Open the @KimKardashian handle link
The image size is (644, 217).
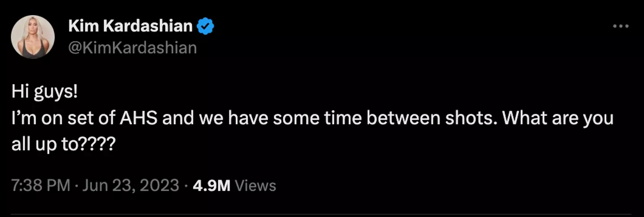point(132,47)
